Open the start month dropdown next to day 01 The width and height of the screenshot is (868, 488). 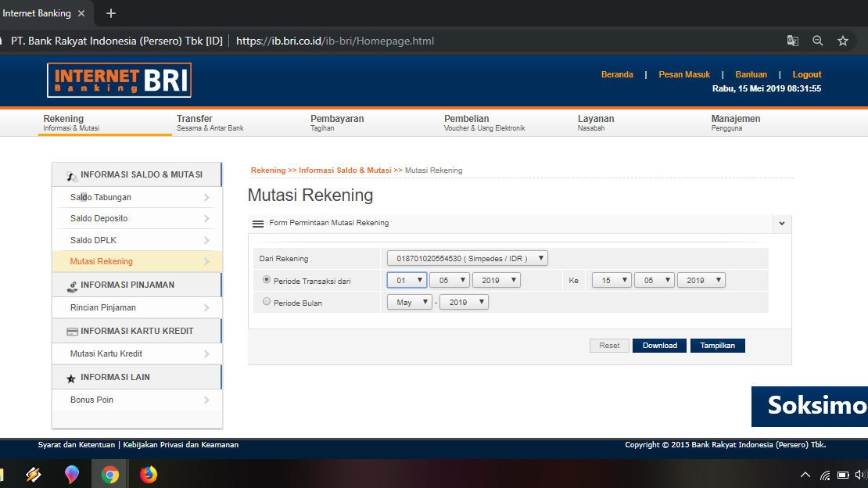click(450, 280)
